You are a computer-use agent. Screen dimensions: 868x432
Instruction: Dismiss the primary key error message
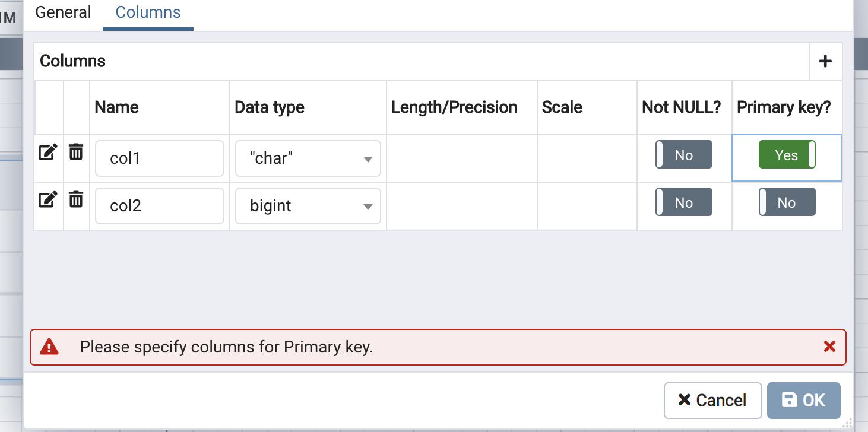[829, 347]
